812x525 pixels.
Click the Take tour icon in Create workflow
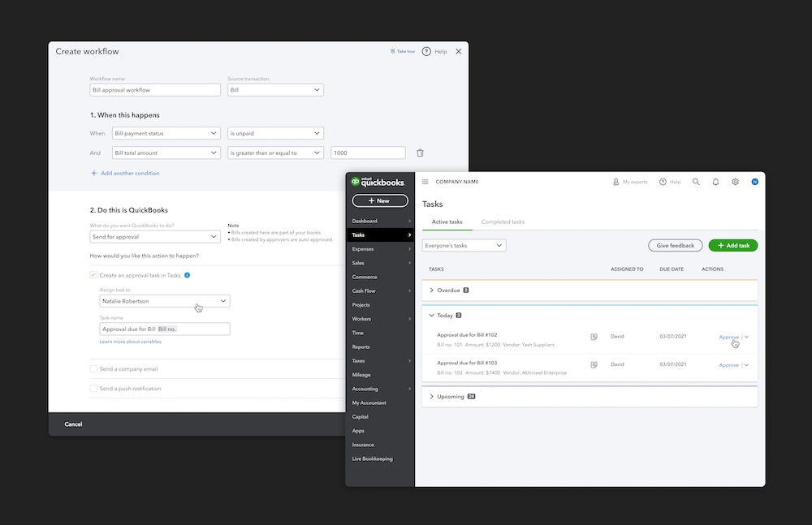coord(392,51)
